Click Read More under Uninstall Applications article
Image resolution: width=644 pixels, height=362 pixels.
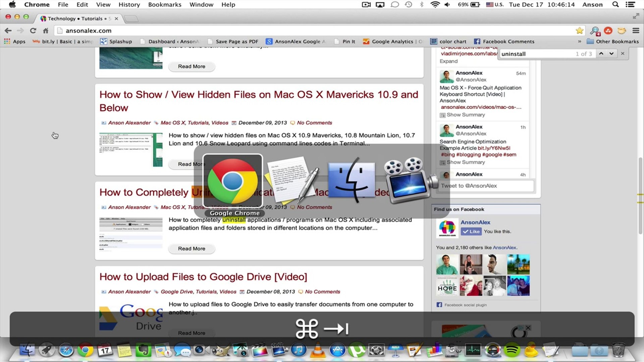[192, 248]
